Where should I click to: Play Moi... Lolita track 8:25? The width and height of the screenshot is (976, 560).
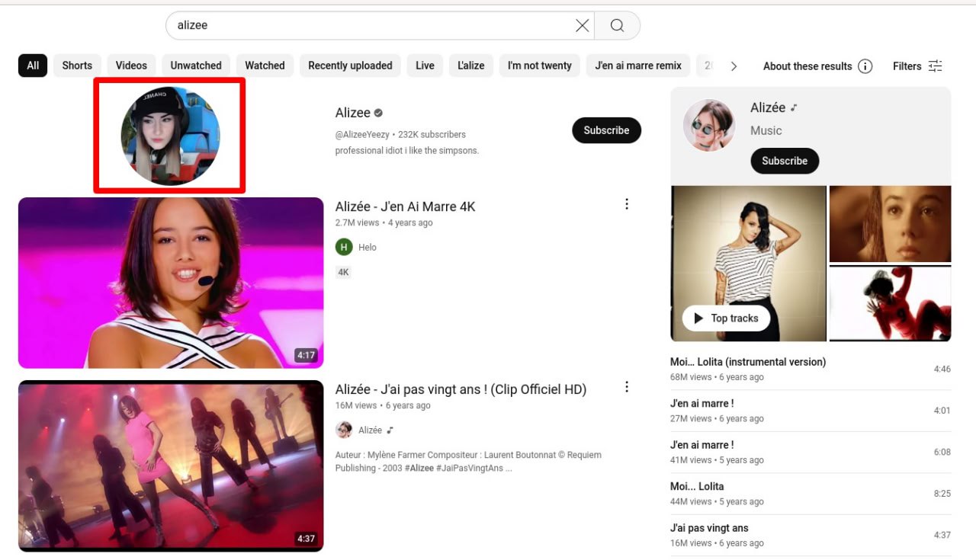coord(811,494)
